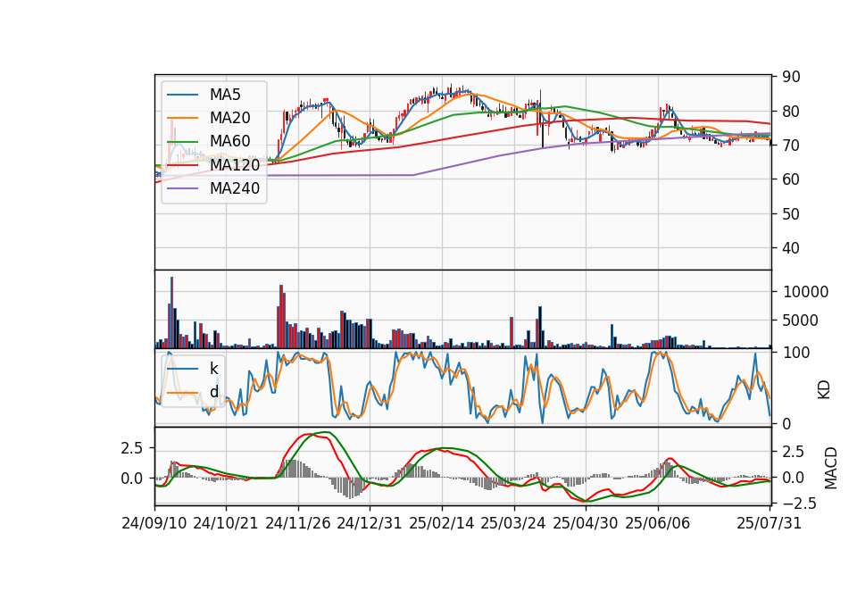The height and width of the screenshot is (616, 857).
Task: Click the red MA120 legend line sample
Action: (182, 165)
